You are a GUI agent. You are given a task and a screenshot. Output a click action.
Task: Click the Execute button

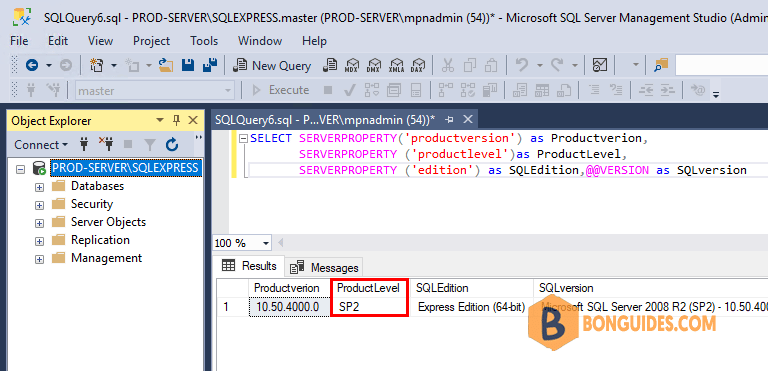tap(281, 90)
